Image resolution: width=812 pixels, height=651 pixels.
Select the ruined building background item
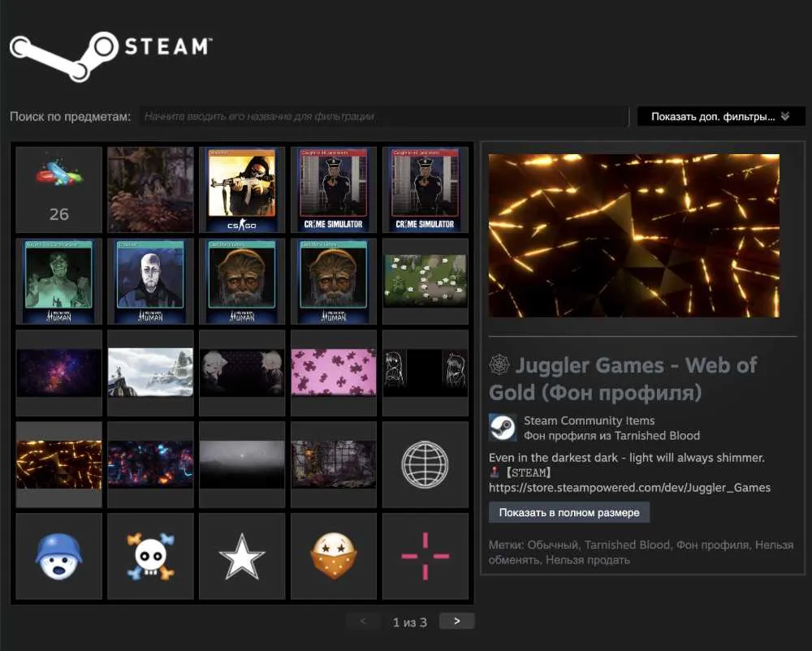[334, 464]
